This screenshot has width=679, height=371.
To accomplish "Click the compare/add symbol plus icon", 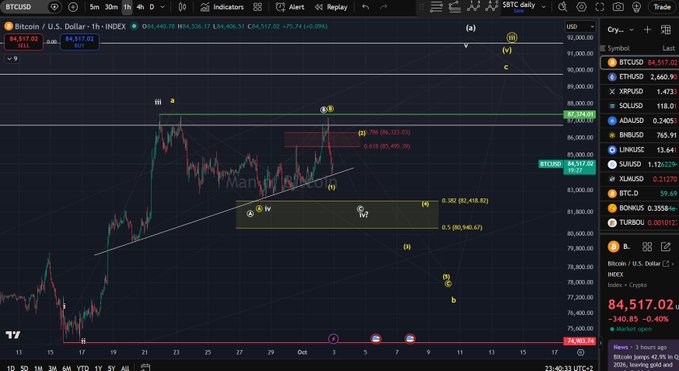I will 73,7.
